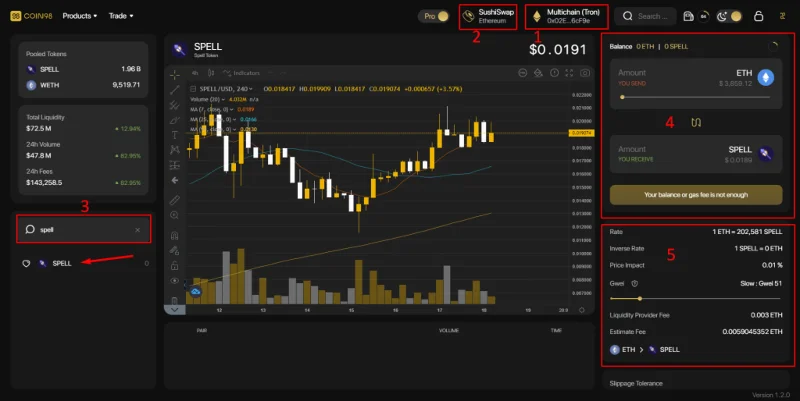Open the SPELL receive token selector

(x=751, y=153)
